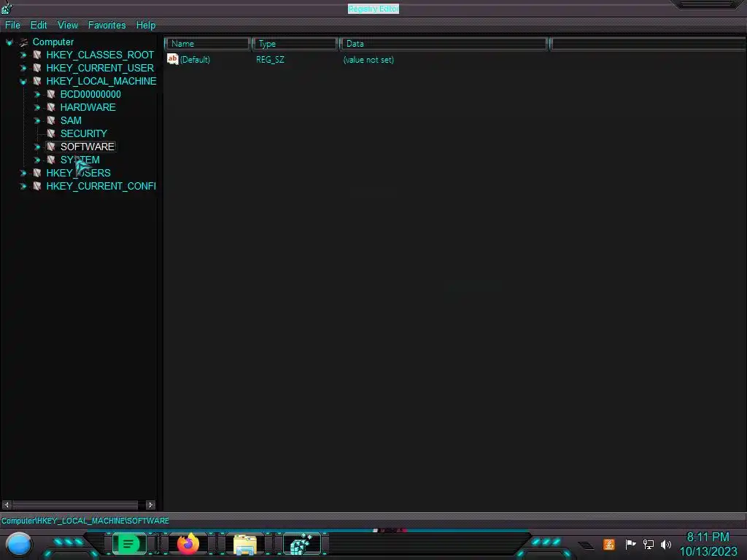This screenshot has width=747, height=560.
Task: Click the HARDWARE folder icon
Action: click(x=50, y=107)
